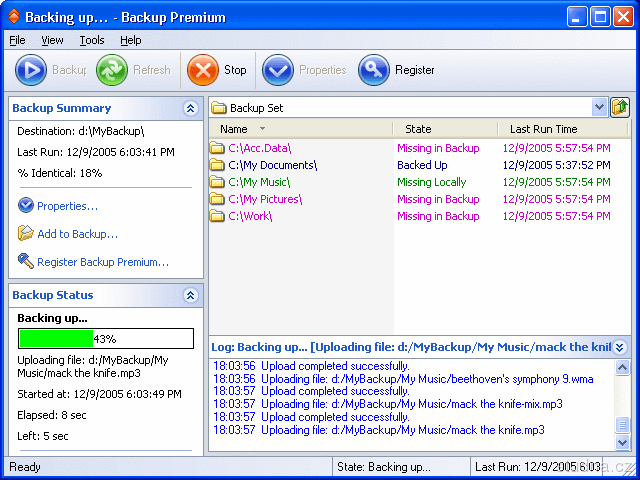
Task: Collapse the Backup Summary panel
Action: (x=190, y=108)
